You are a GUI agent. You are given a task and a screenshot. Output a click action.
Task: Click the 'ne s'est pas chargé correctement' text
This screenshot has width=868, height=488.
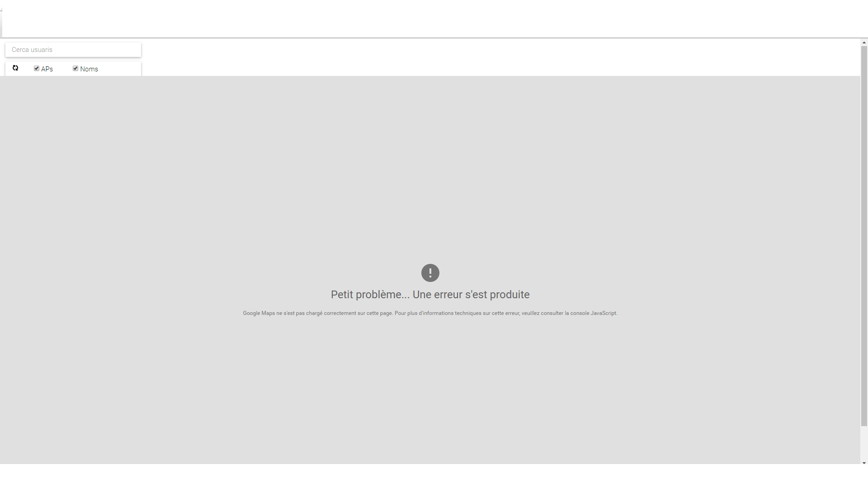click(x=316, y=313)
